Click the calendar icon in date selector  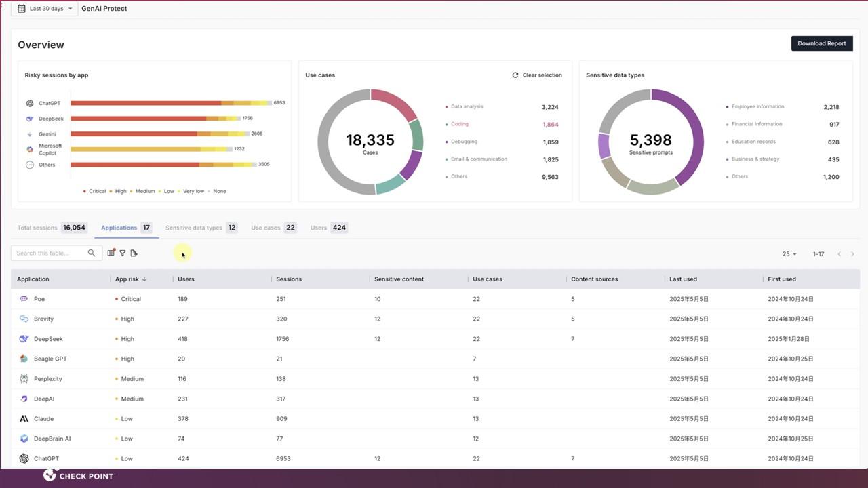point(21,9)
